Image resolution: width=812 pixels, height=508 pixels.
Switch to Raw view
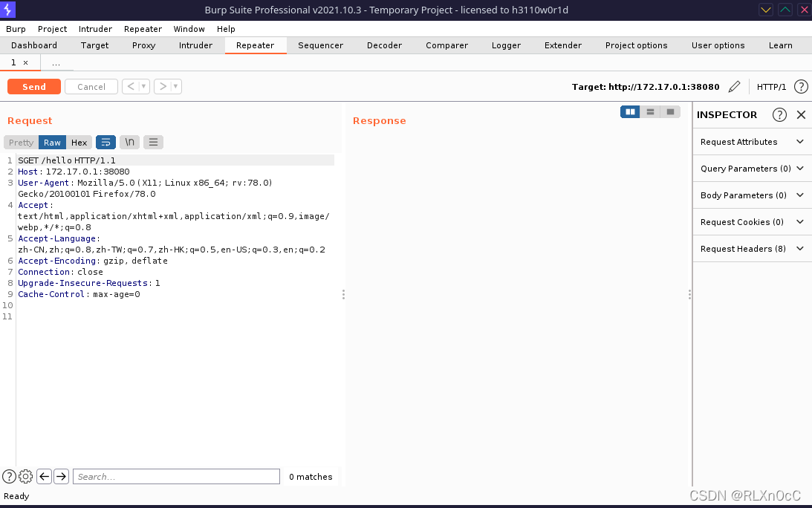[x=52, y=143]
